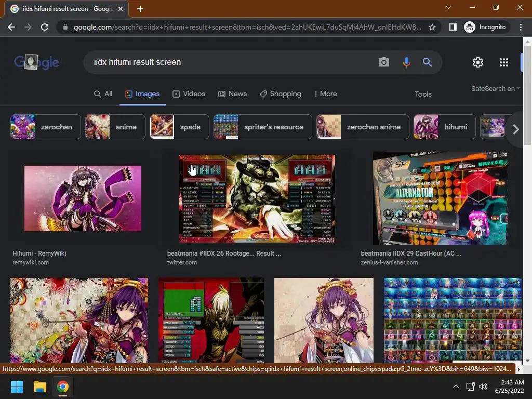
Task: Apply the zerochan anime chip
Action: click(363, 127)
